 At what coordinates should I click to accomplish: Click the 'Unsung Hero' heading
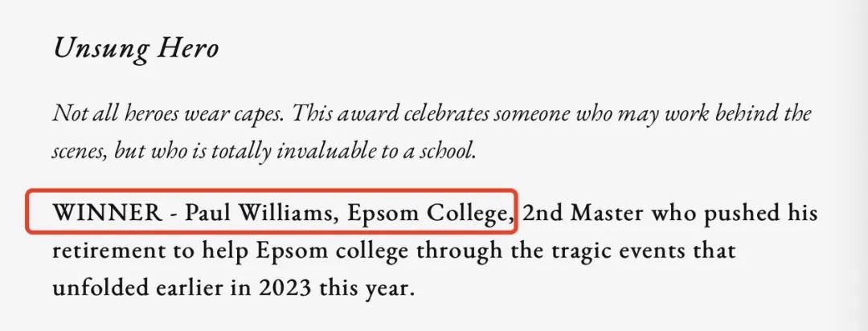(x=136, y=49)
